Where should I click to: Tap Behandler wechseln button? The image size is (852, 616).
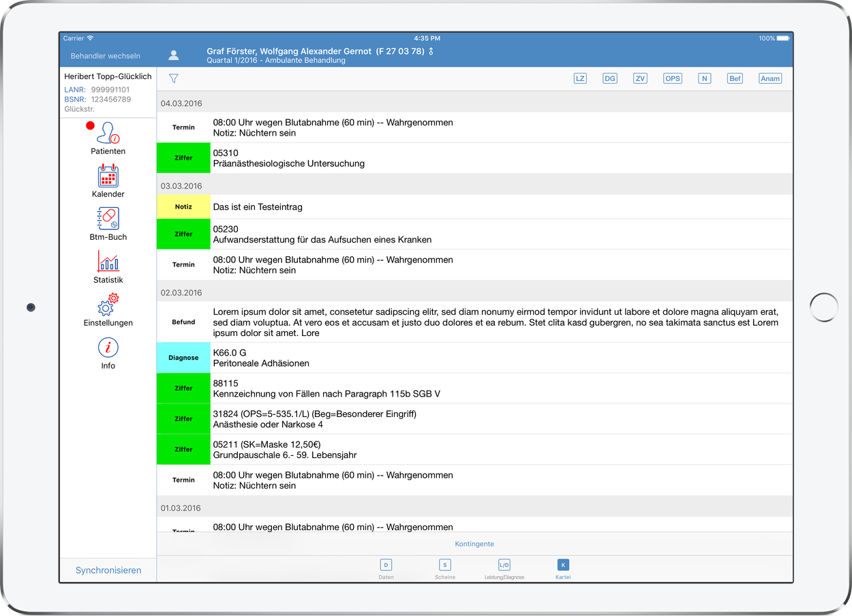(106, 56)
